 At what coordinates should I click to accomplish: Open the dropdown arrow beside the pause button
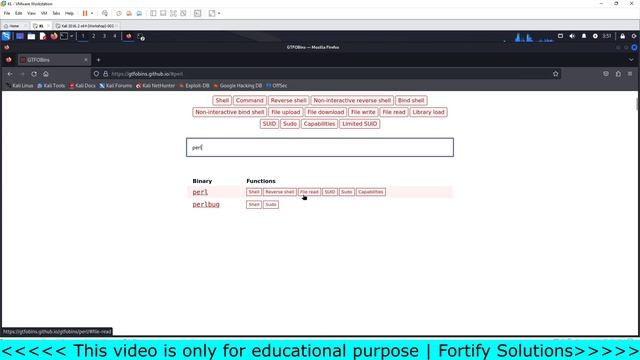click(x=92, y=13)
